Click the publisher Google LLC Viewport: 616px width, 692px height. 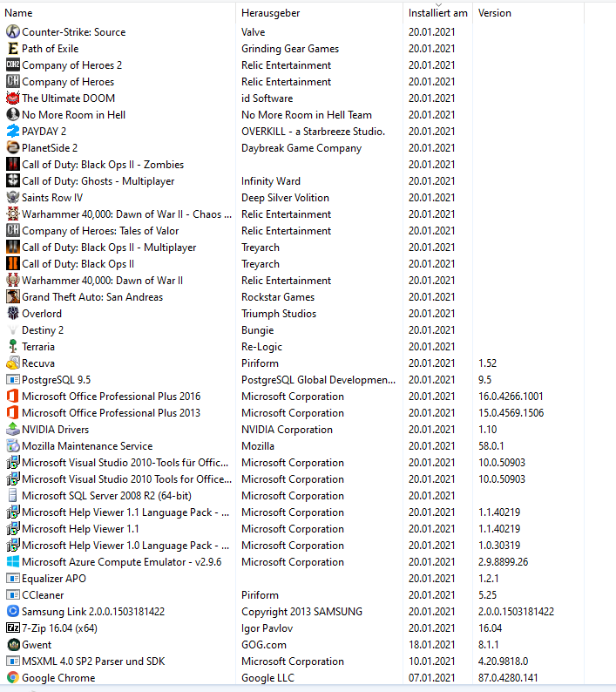pyautogui.click(x=267, y=677)
